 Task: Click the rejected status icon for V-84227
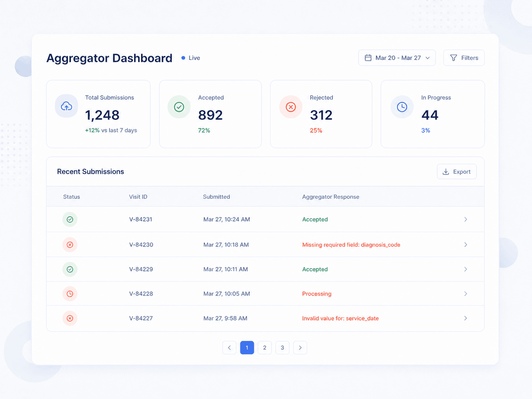point(70,318)
